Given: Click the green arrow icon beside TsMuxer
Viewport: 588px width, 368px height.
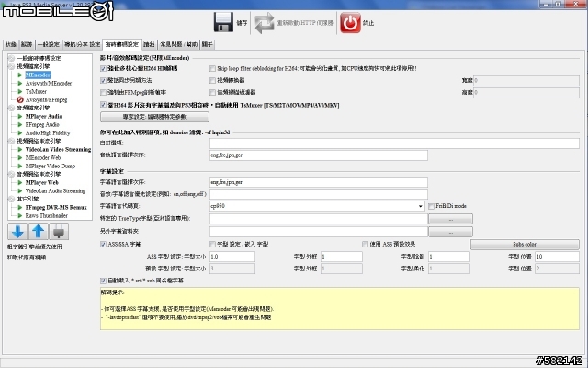Looking at the screenshot, I should click(x=20, y=92).
